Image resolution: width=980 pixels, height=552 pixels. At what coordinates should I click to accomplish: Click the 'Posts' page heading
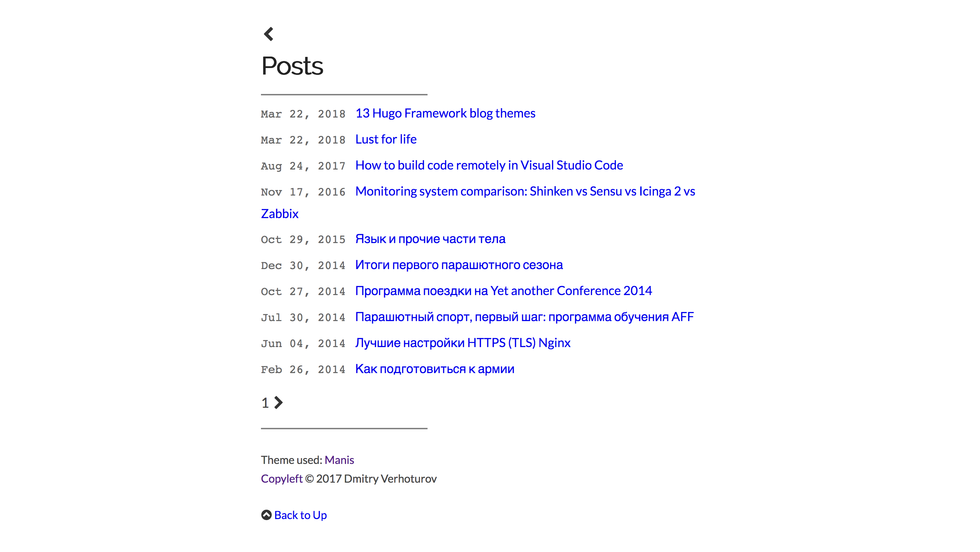(292, 66)
